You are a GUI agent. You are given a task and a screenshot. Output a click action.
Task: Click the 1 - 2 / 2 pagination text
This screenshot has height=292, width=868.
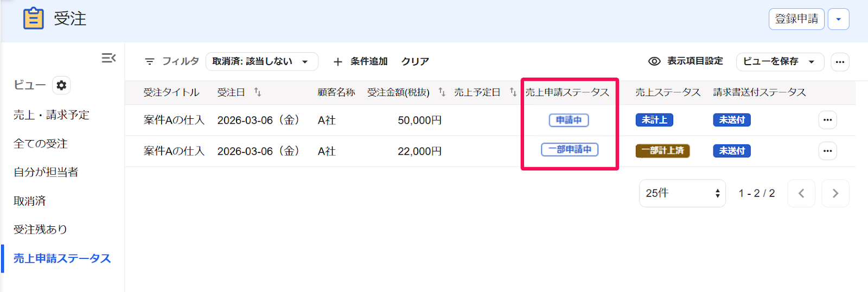[757, 193]
